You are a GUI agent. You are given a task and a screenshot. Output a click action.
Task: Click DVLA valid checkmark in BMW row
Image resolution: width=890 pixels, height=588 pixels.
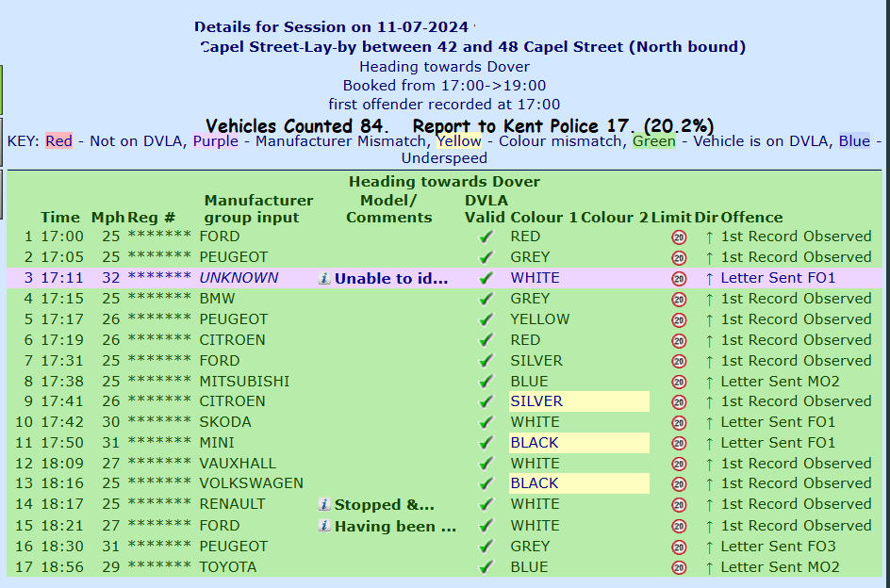pyautogui.click(x=486, y=299)
